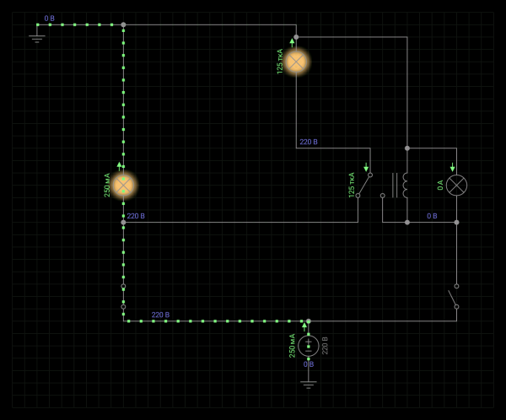Click the relay core lines left of coil
Image resolution: width=506 pixels, height=420 pixels.
pos(395,185)
